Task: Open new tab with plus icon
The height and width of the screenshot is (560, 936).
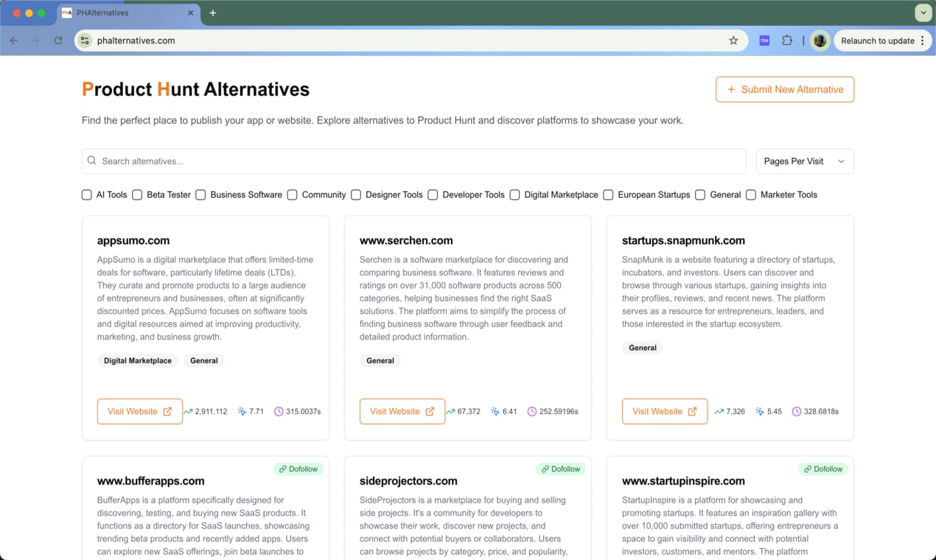Action: [213, 13]
